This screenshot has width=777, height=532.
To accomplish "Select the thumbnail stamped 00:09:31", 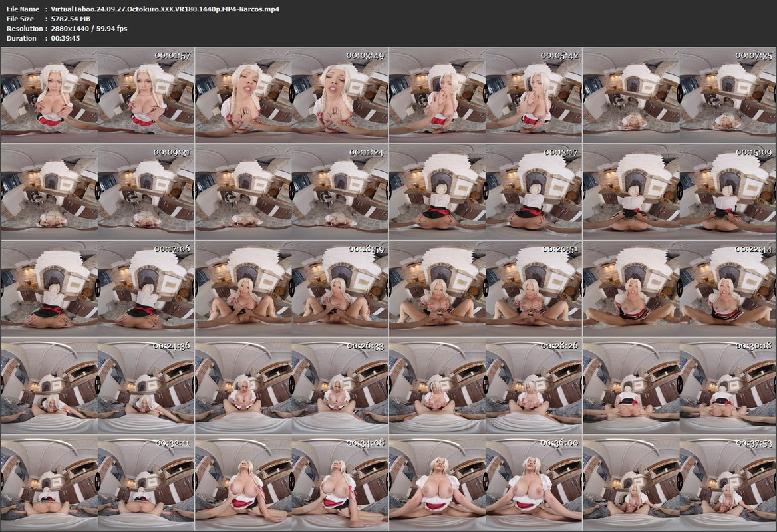I will tap(98, 192).
